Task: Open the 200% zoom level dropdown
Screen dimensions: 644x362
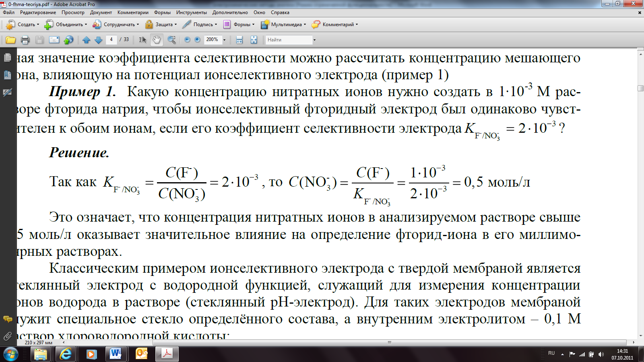Action: [224, 40]
